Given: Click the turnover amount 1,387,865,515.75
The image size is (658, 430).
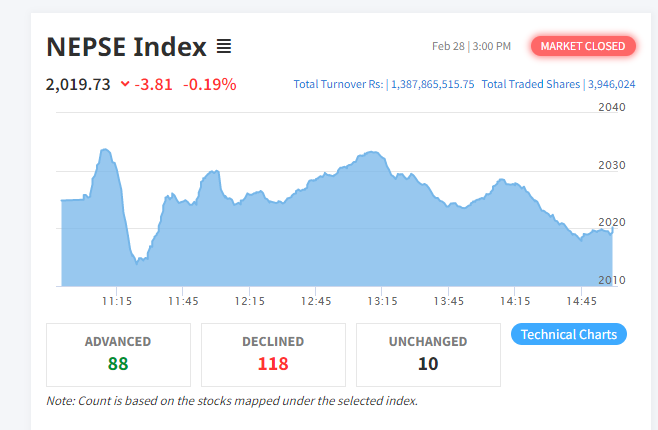Looking at the screenshot, I should pos(432,84).
